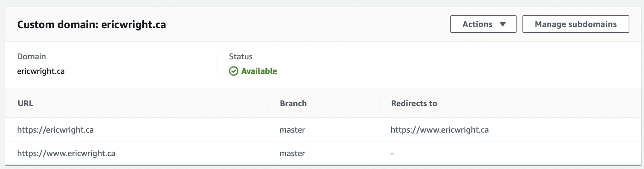The width and height of the screenshot is (644, 169).
Task: Click the divider between URL and Branch headers
Action: point(268,103)
